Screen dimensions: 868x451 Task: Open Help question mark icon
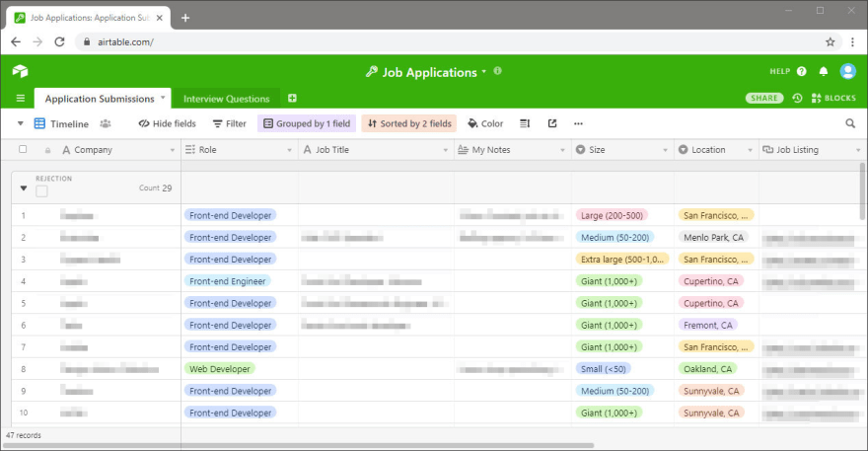coord(802,71)
